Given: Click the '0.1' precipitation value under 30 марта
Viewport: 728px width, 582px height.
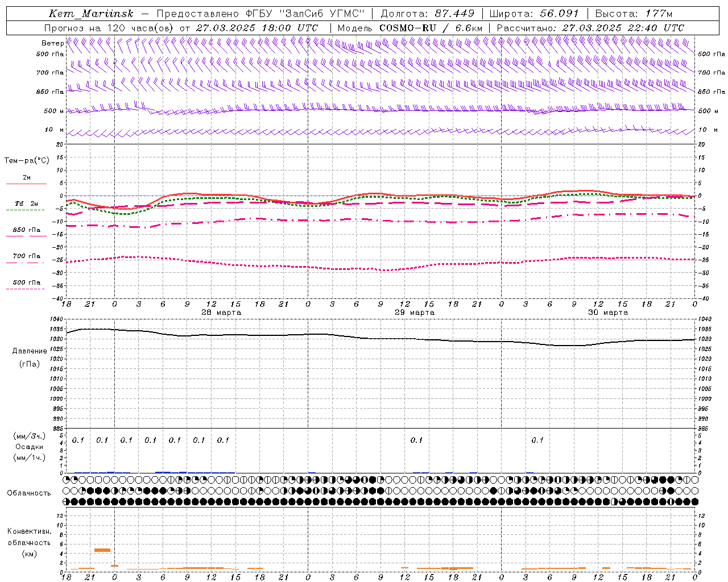Looking at the screenshot, I should pos(537,440).
